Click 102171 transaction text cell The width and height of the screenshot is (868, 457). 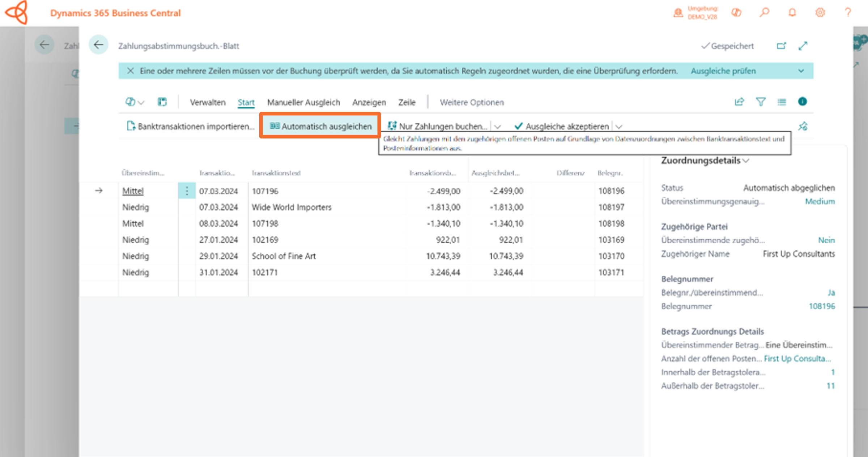(265, 272)
